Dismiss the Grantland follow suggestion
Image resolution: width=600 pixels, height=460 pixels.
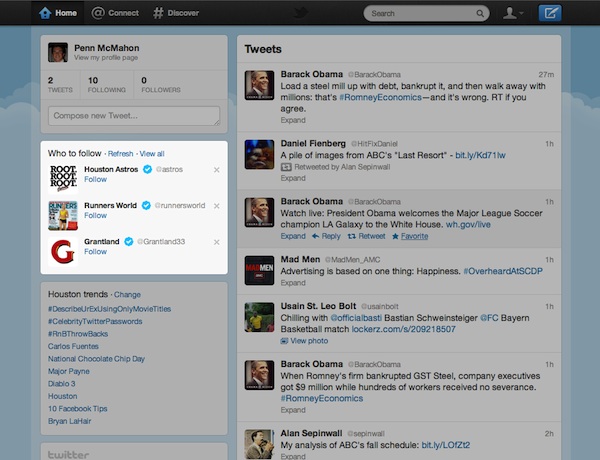pos(217,242)
